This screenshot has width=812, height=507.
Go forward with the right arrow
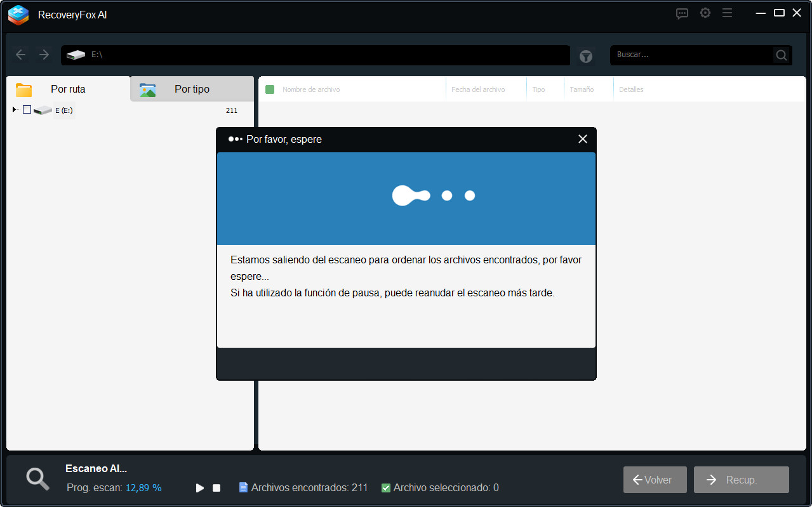pos(44,55)
